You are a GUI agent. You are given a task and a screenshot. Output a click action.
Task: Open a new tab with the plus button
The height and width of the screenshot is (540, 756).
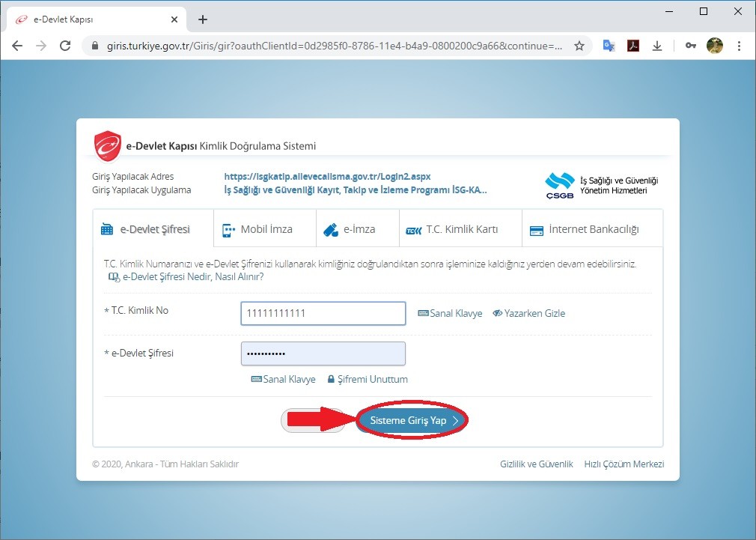pyautogui.click(x=203, y=19)
